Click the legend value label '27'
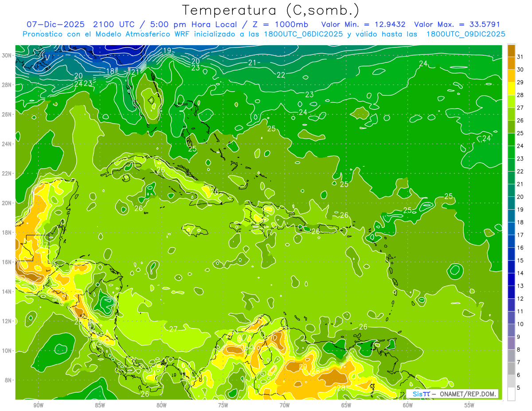The height and width of the screenshot is (411, 532). pyautogui.click(x=520, y=108)
